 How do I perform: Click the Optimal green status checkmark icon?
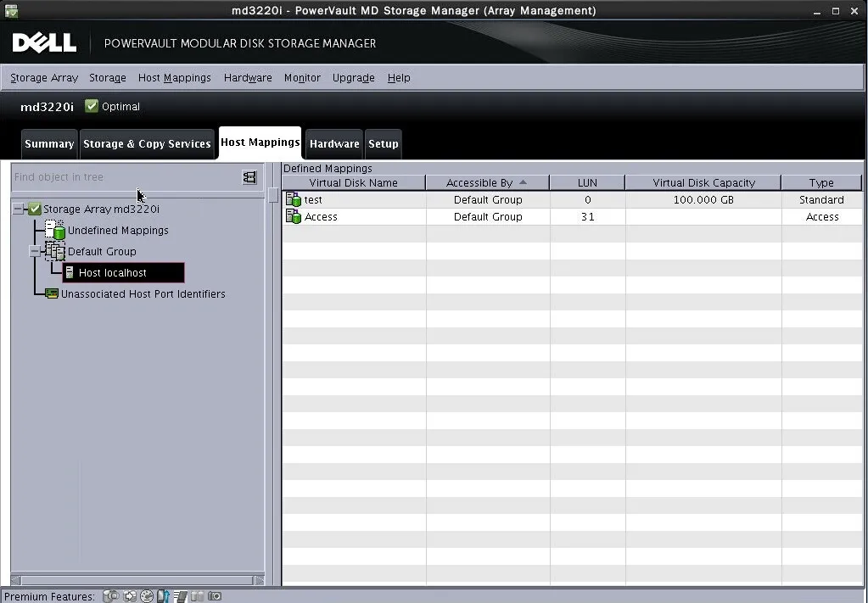[x=92, y=106]
